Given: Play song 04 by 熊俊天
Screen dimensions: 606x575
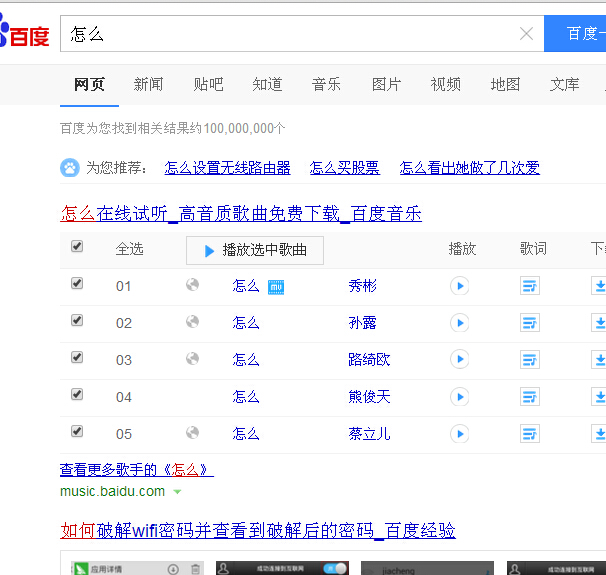Looking at the screenshot, I should coord(460,396).
